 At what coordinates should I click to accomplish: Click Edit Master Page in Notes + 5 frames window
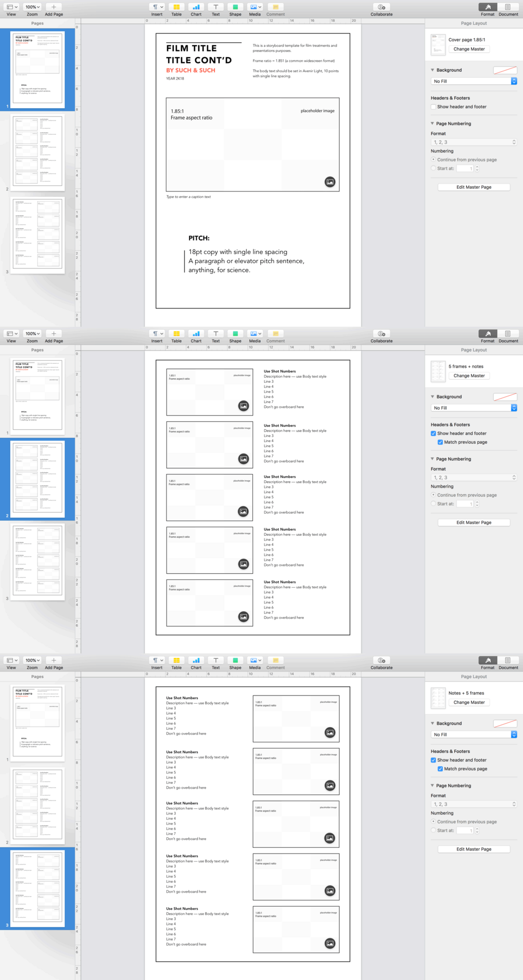pos(474,849)
